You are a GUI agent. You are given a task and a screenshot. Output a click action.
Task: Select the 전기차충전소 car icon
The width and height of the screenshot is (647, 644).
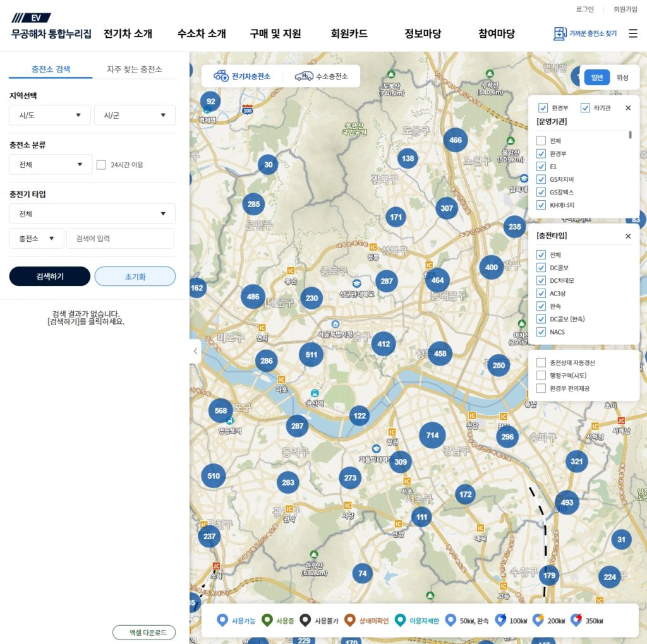pyautogui.click(x=221, y=76)
